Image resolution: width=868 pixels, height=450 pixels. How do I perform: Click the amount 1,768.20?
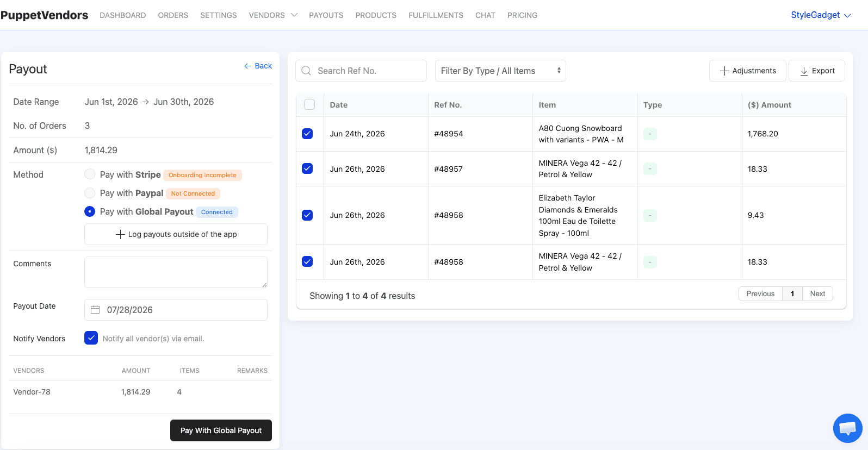pos(762,134)
